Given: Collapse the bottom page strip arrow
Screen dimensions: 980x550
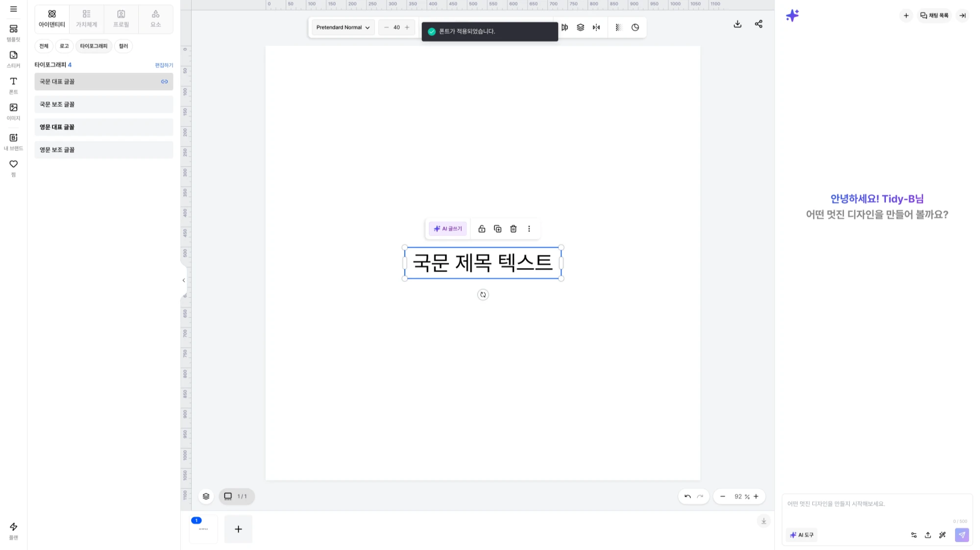Looking at the screenshot, I should [x=764, y=521].
